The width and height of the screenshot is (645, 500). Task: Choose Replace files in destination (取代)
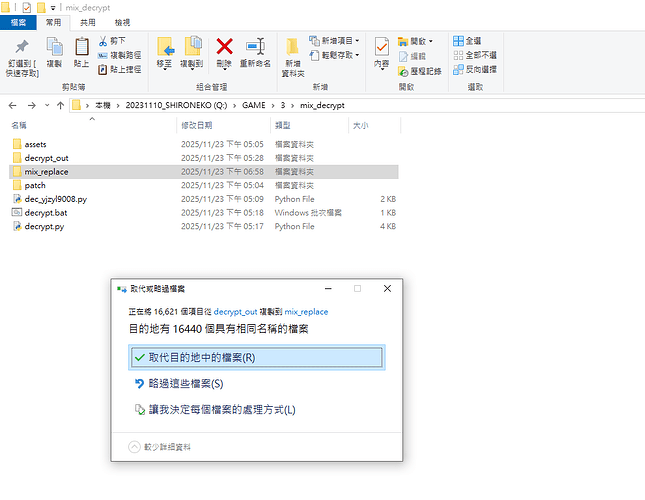[x=257, y=357]
